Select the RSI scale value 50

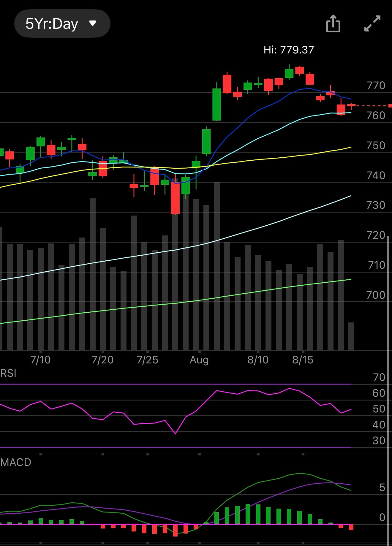point(379,409)
